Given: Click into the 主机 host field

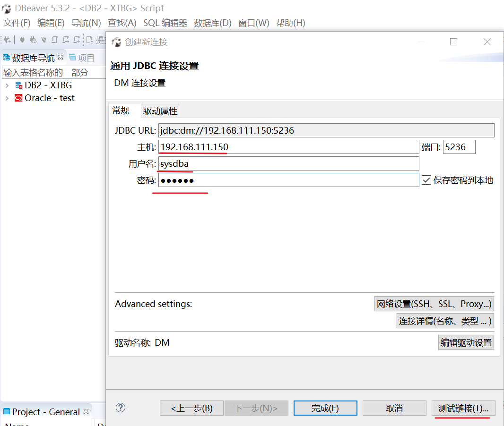Looking at the screenshot, I should coord(289,147).
